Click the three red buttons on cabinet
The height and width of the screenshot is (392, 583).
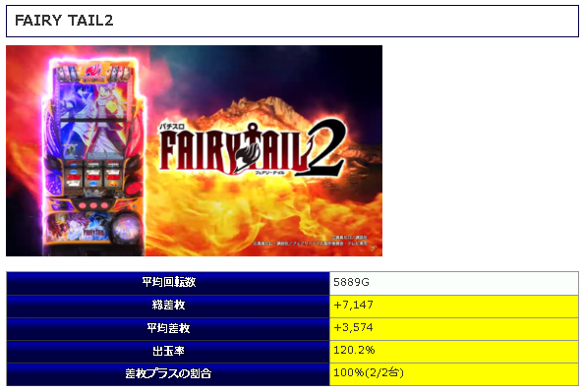pos(93,205)
